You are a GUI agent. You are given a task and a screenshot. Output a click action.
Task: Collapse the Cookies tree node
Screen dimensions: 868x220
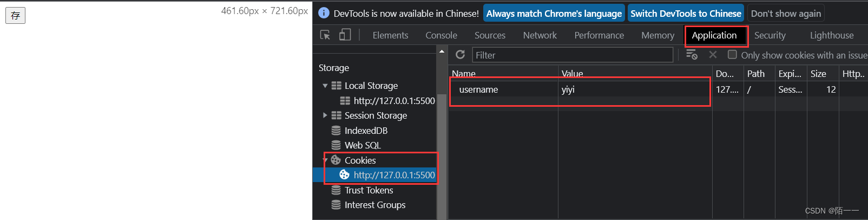pos(325,160)
